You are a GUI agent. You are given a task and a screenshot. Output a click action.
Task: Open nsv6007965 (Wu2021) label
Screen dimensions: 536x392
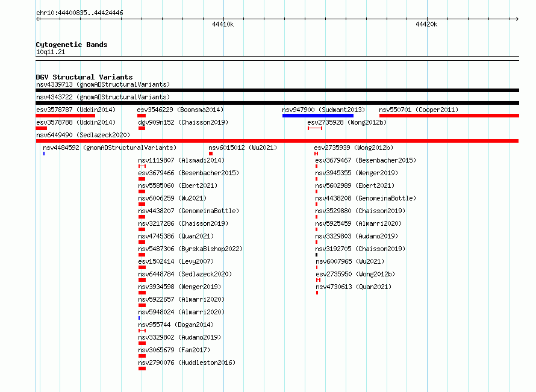tap(350, 261)
